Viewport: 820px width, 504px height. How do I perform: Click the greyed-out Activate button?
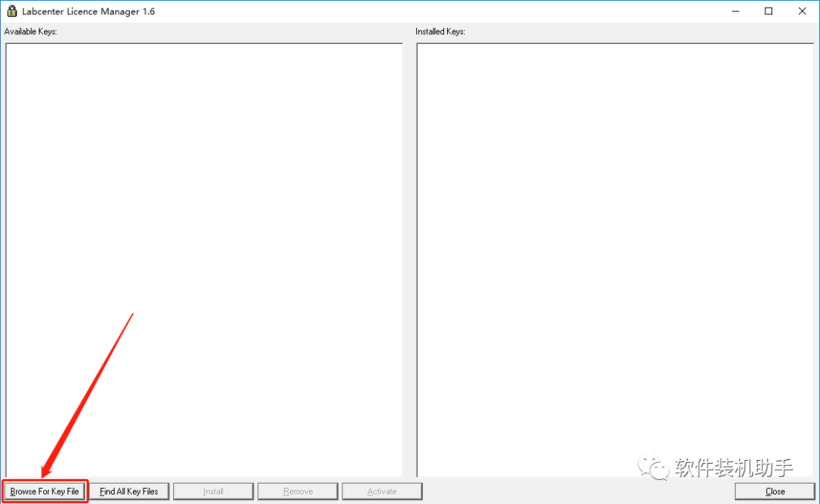(382, 491)
